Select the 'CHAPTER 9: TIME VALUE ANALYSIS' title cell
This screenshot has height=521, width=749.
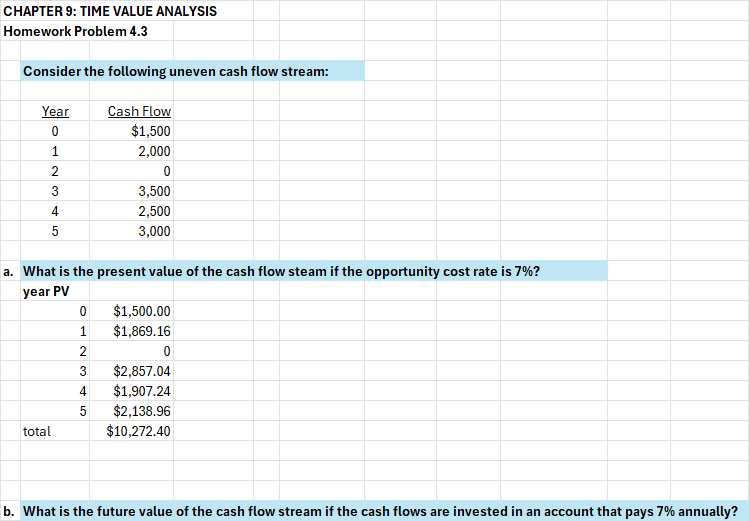coord(110,11)
